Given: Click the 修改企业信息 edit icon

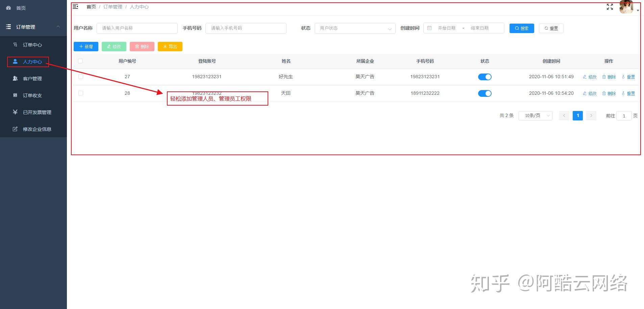Looking at the screenshot, I should click(15, 129).
